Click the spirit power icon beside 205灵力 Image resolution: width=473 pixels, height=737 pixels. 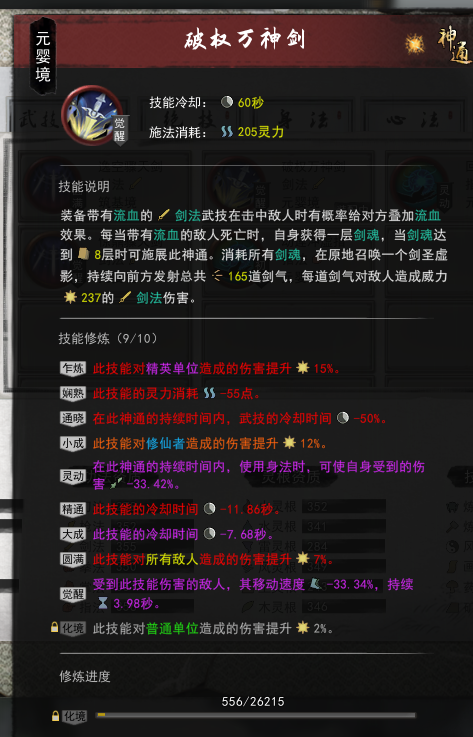pos(227,132)
